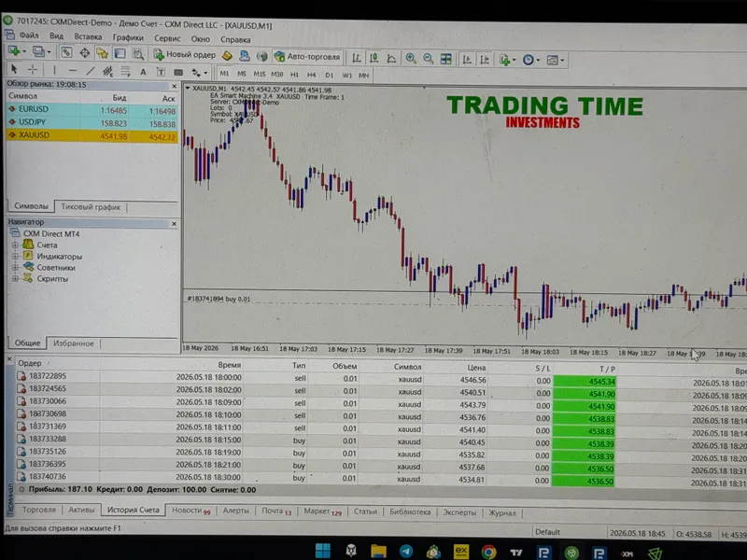The height and width of the screenshot is (560, 747).
Task: Close the Обзор рынка panel
Action: point(174,86)
